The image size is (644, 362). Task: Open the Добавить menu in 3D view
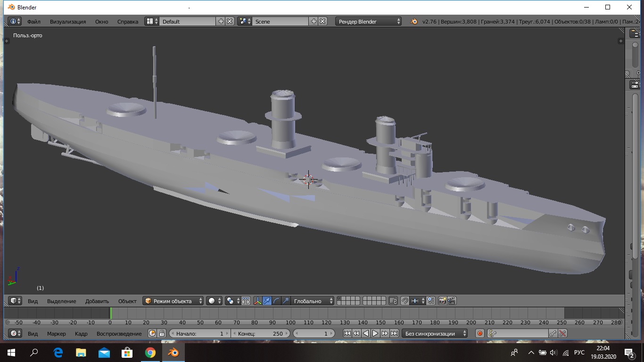(x=97, y=301)
